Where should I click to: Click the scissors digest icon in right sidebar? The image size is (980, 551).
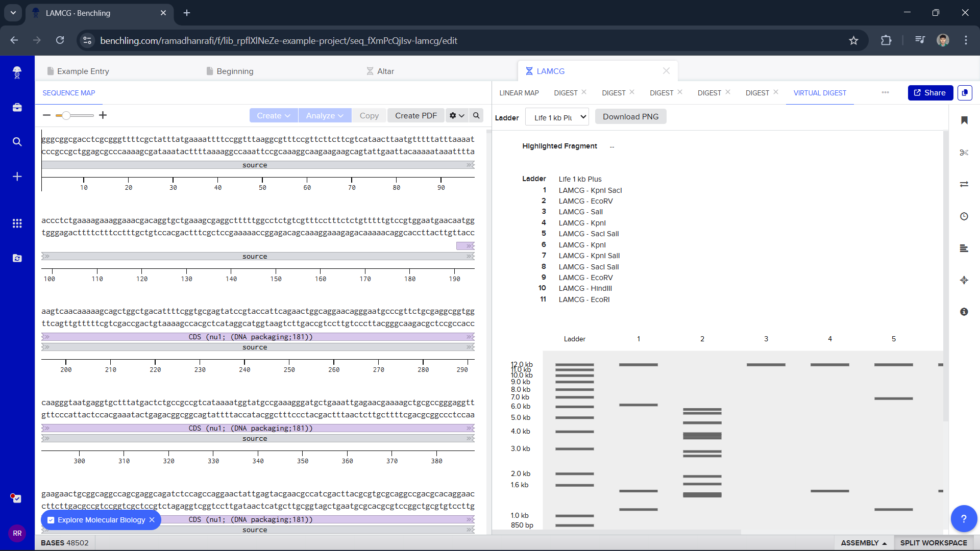pos(964,153)
